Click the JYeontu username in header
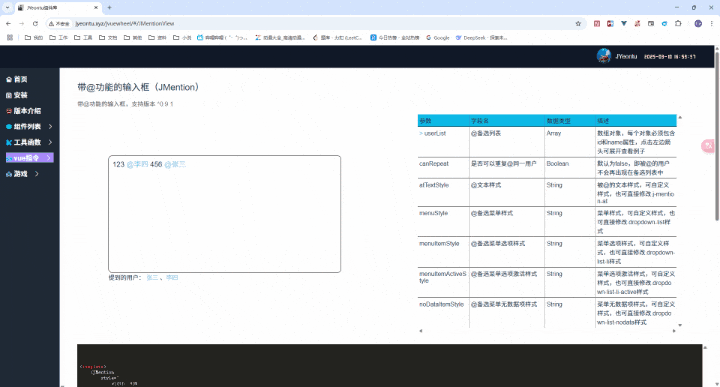 [626, 56]
